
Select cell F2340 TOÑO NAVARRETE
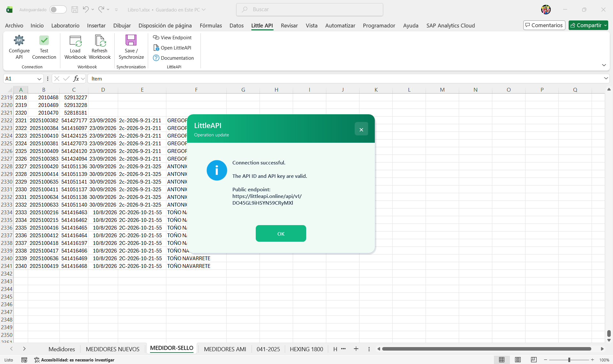tap(196, 258)
